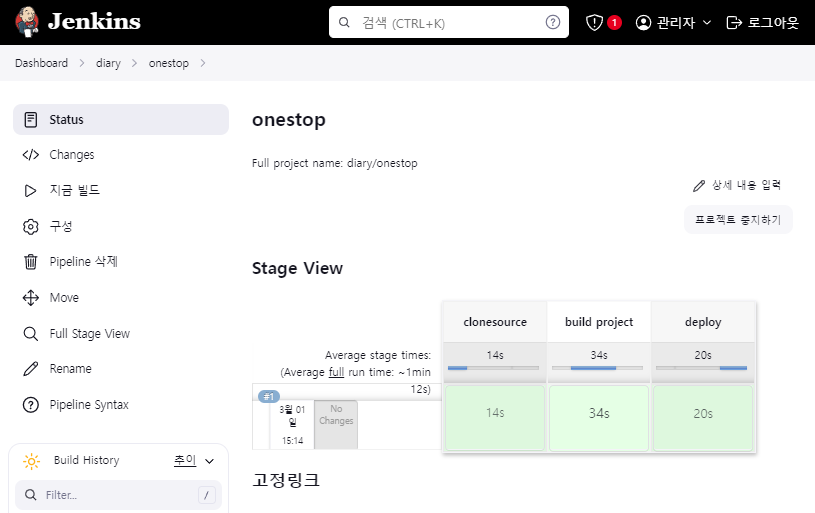Viewport: 815px width, 513px height.
Task: Click the 구성 gear icon
Action: click(x=31, y=227)
